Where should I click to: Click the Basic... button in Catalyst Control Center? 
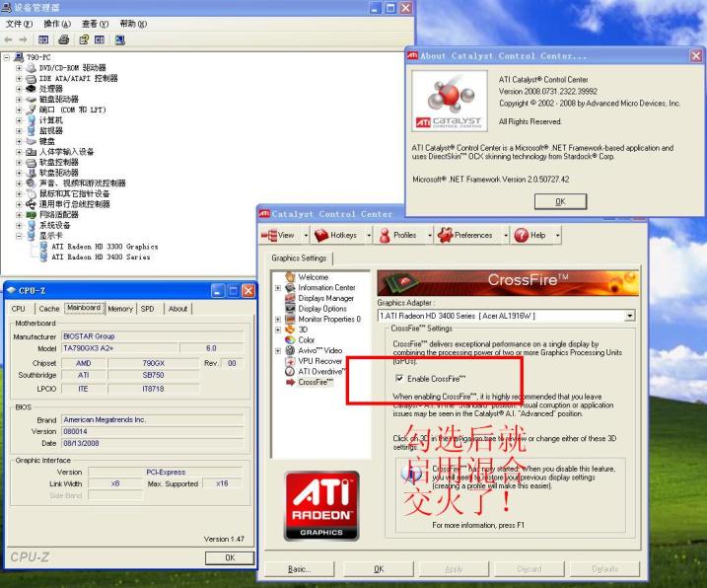pyautogui.click(x=300, y=569)
